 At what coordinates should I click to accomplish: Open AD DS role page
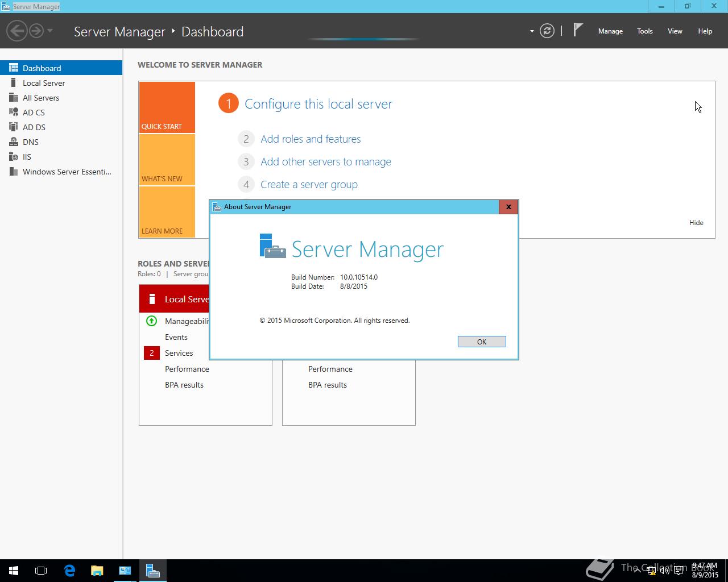[61, 127]
